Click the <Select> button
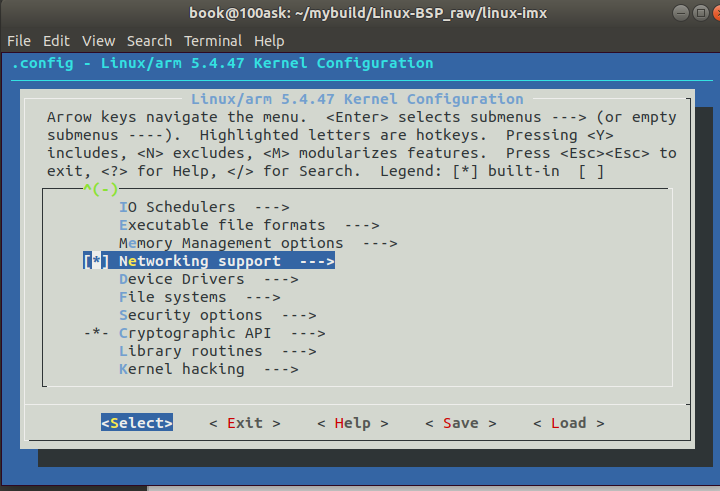Screen dimensions: 720x491 137,423
